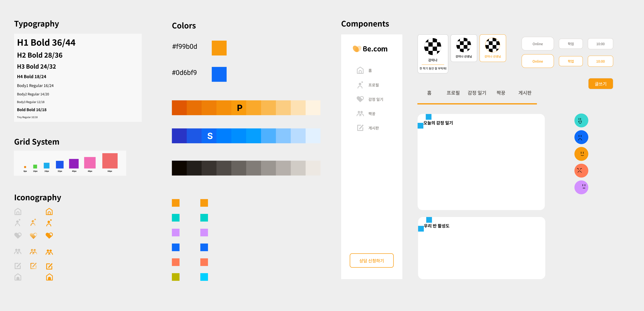Viewport: 644px width, 311px height.
Task: Toggle the gray 학업 chip
Action: [x=571, y=44]
